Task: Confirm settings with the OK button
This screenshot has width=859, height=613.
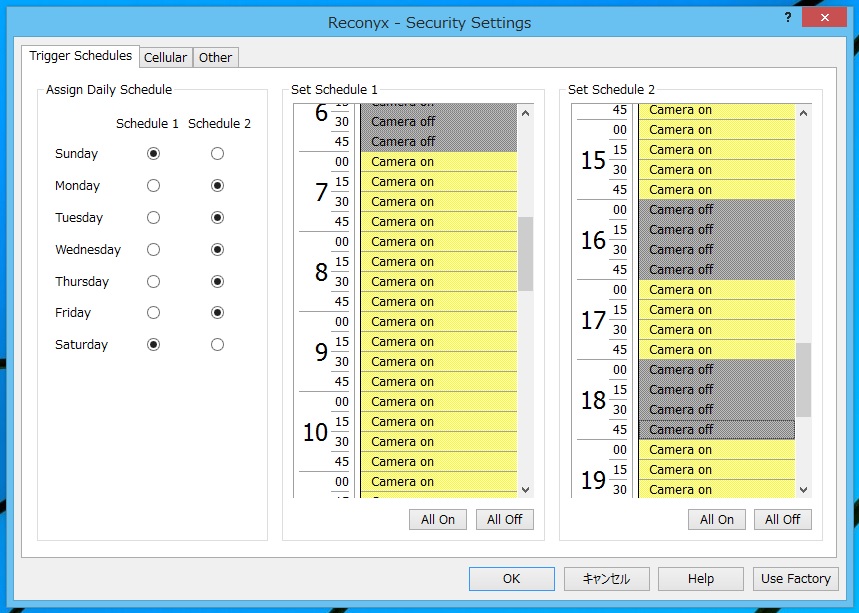Action: click(512, 578)
